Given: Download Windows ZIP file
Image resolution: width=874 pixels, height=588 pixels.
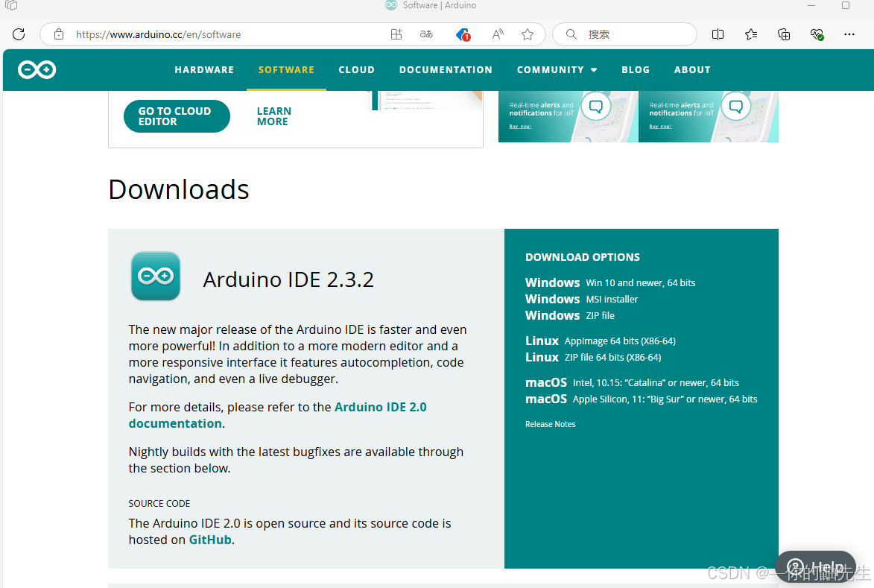Looking at the screenshot, I should [x=570, y=315].
